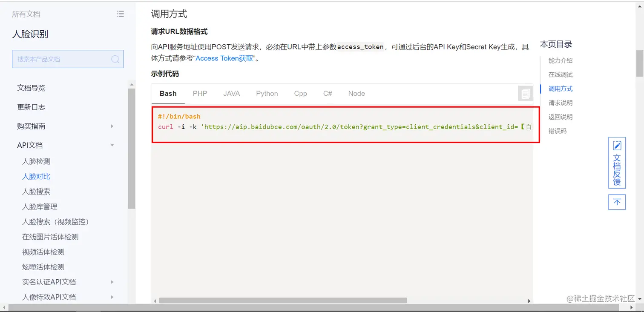The image size is (644, 312).
Task: Click the page vertical scrollbar thumb
Action: 639,63
